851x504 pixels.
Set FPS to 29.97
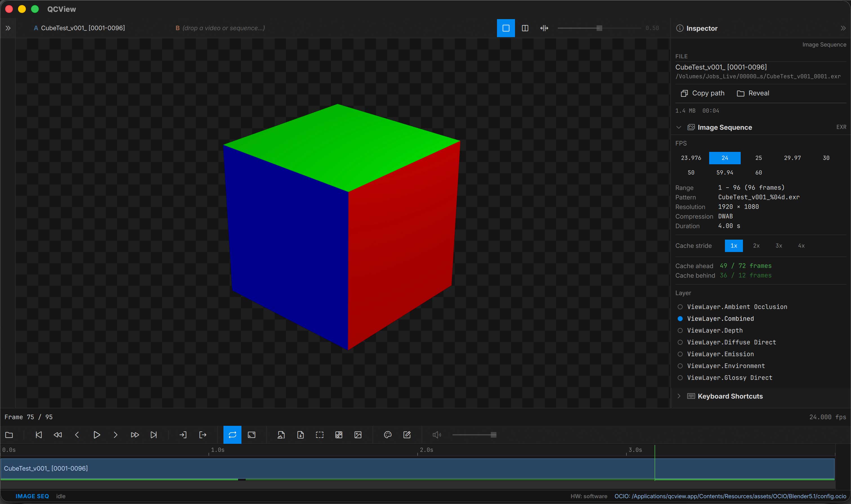tap(792, 158)
